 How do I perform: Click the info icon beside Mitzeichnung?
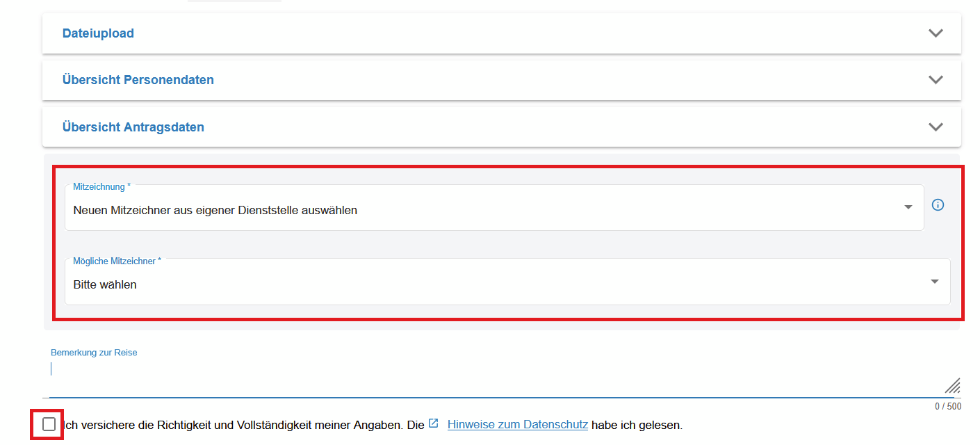click(x=938, y=205)
